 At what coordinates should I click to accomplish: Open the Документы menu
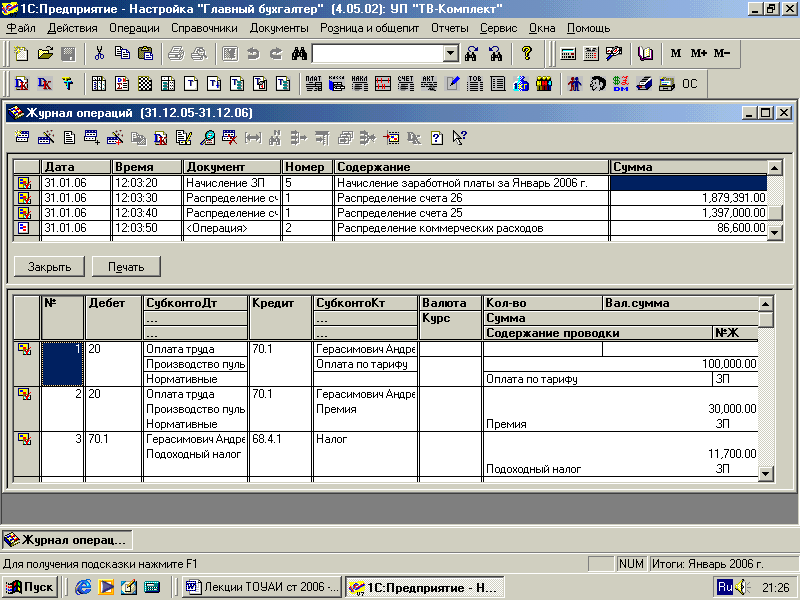click(x=279, y=29)
